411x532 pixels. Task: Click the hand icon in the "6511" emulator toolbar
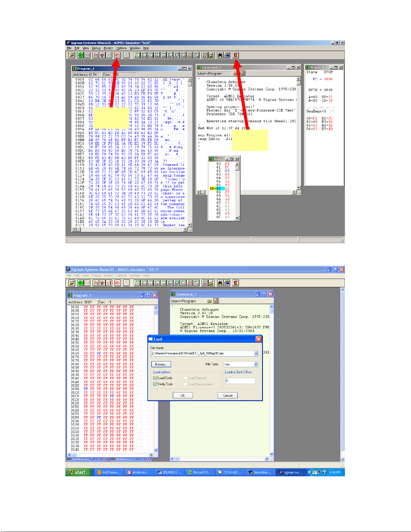coord(126,283)
